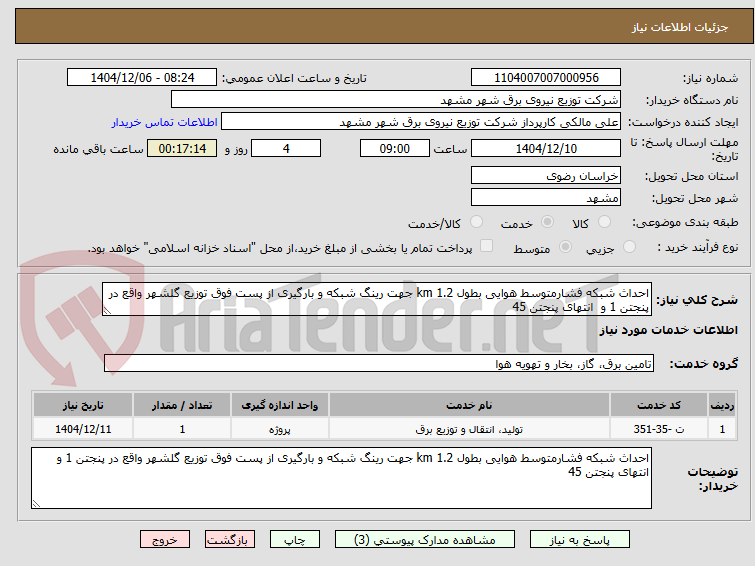The image size is (755, 566).
Task: Click the شماره نیاز number field
Action: pos(546,78)
